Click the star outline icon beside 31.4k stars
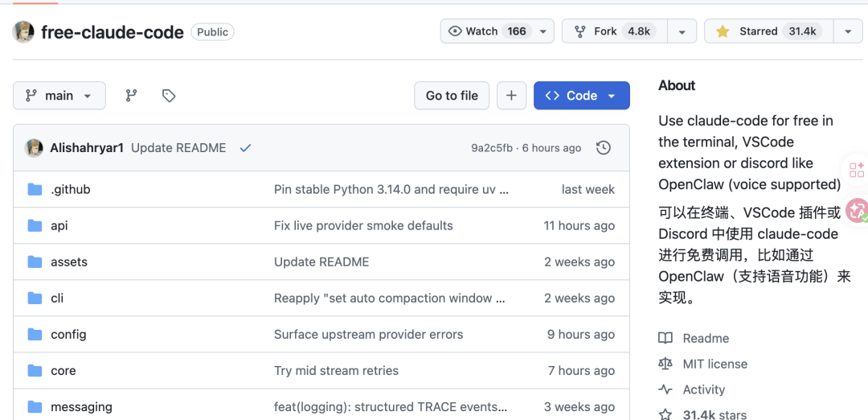The width and height of the screenshot is (868, 420). click(x=665, y=414)
